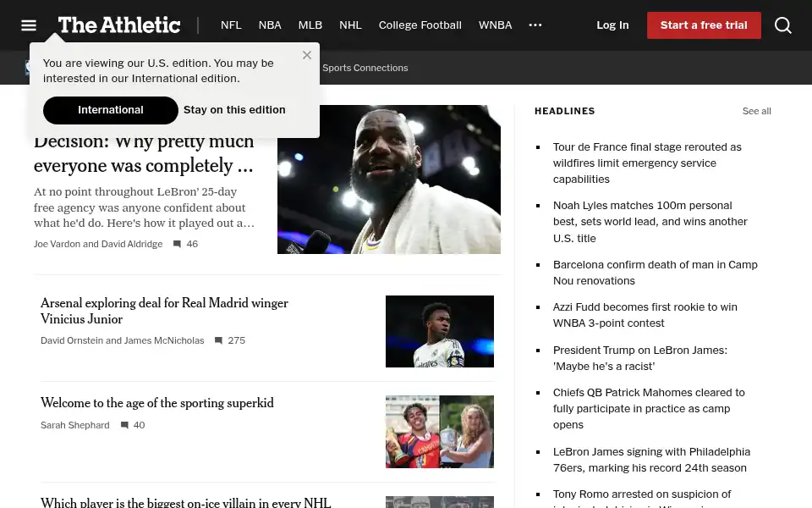Go to the NHL section
Image resolution: width=812 pixels, height=508 pixels.
(x=350, y=25)
